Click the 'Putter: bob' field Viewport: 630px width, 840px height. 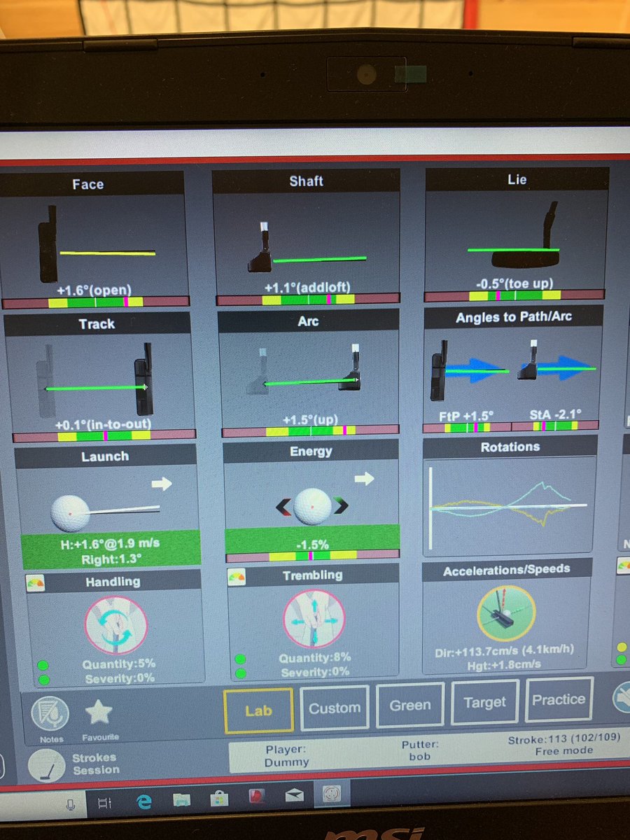coord(420,751)
